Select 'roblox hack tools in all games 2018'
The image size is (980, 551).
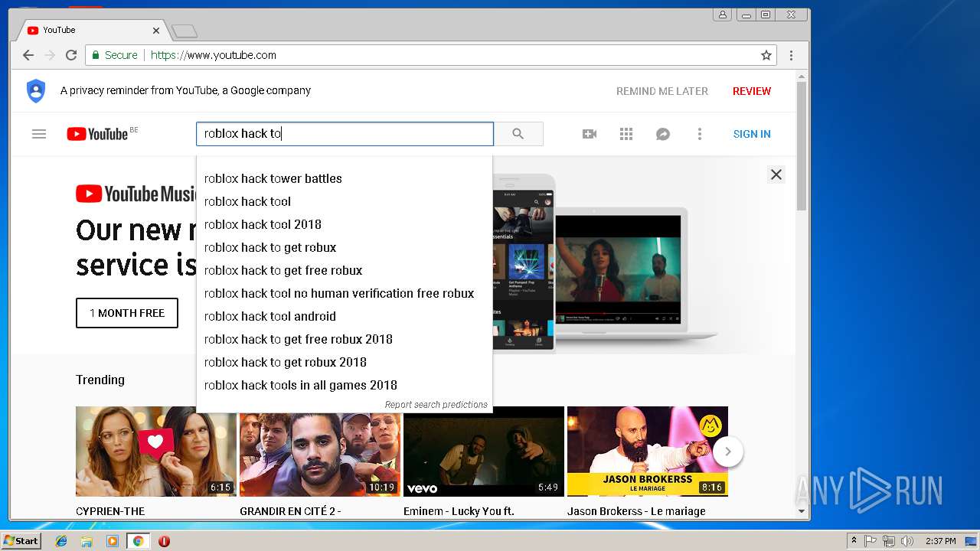click(x=345, y=385)
